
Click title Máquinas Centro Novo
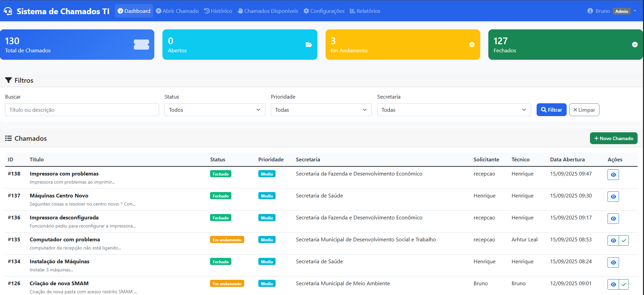click(x=59, y=195)
